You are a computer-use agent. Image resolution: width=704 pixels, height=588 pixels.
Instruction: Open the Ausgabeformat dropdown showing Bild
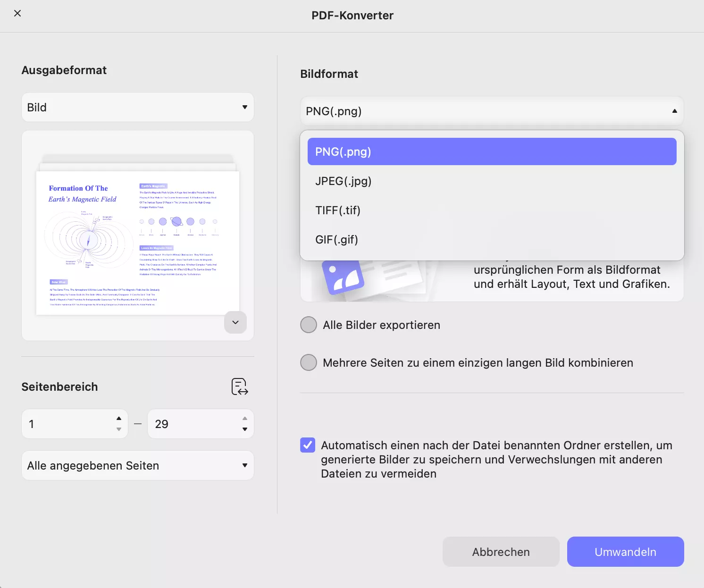click(137, 107)
